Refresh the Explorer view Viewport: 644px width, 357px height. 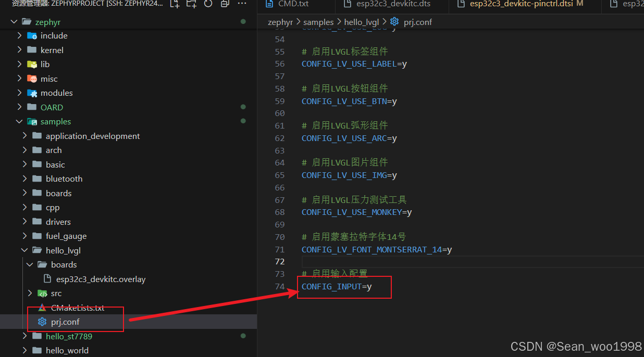(208, 5)
